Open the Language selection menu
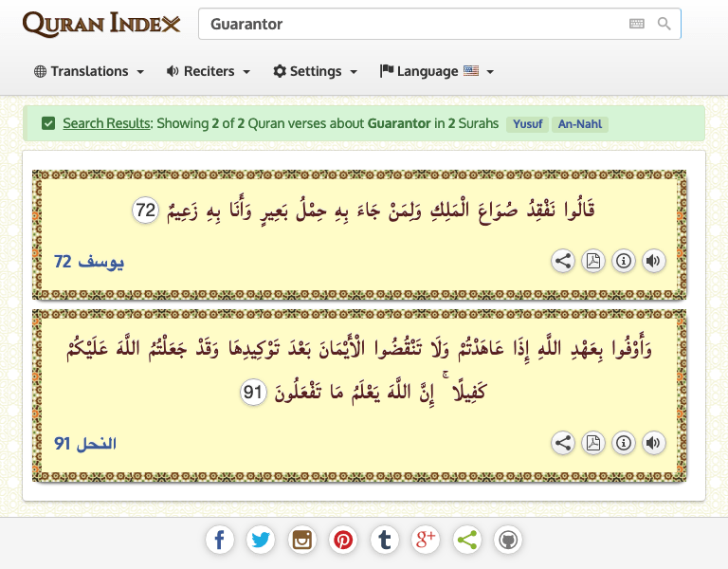728x569 pixels. click(437, 71)
